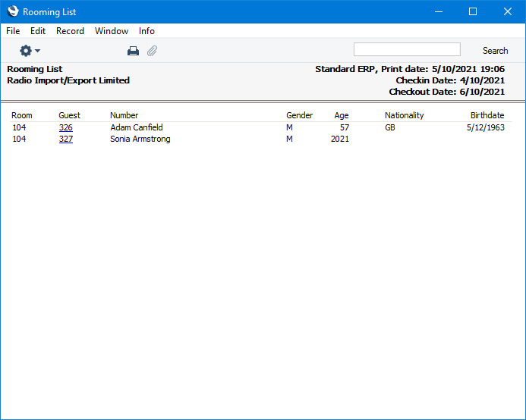The image size is (526, 420).
Task: Open guest link 326
Action: (x=66, y=127)
